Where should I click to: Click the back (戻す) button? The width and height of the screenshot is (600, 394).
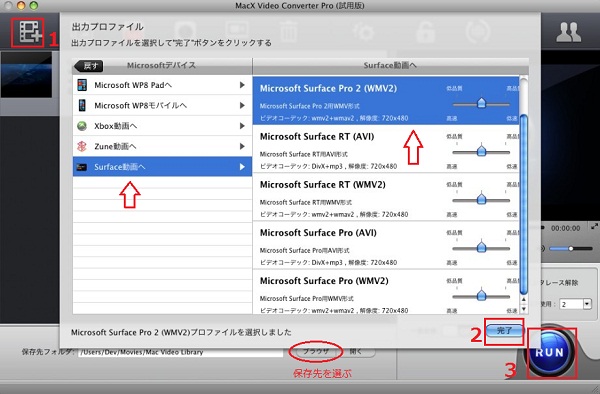click(x=89, y=66)
